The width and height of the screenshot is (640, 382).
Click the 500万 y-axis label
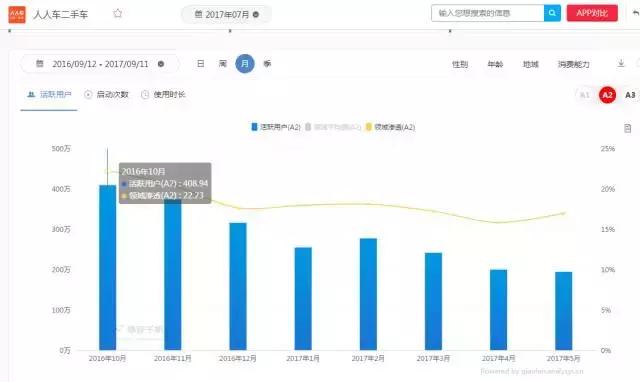click(x=61, y=149)
